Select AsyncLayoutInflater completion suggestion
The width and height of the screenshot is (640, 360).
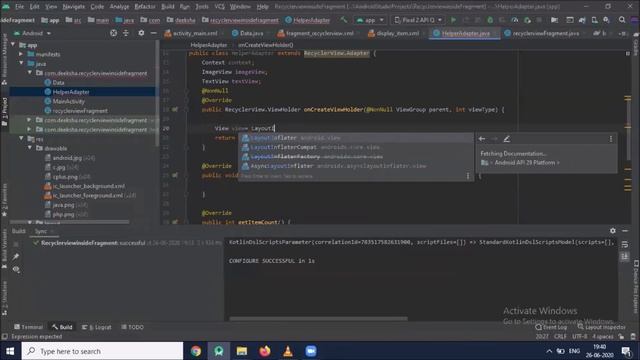tap(356, 166)
